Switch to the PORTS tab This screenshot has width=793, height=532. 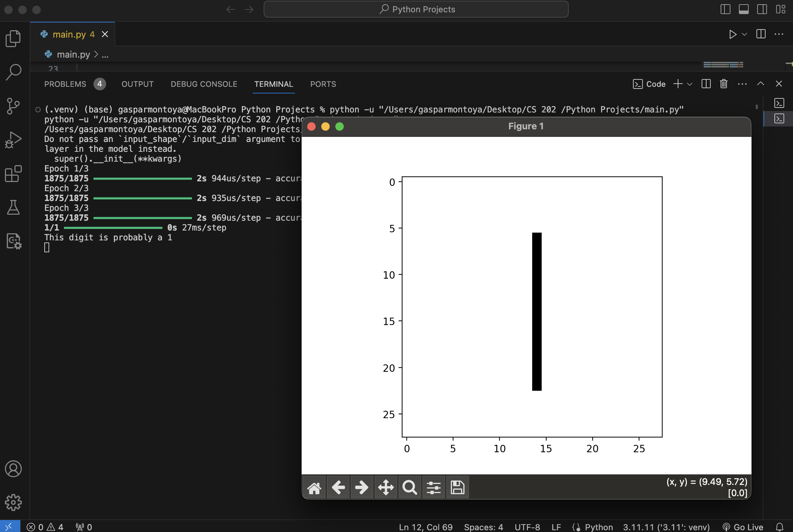323,84
